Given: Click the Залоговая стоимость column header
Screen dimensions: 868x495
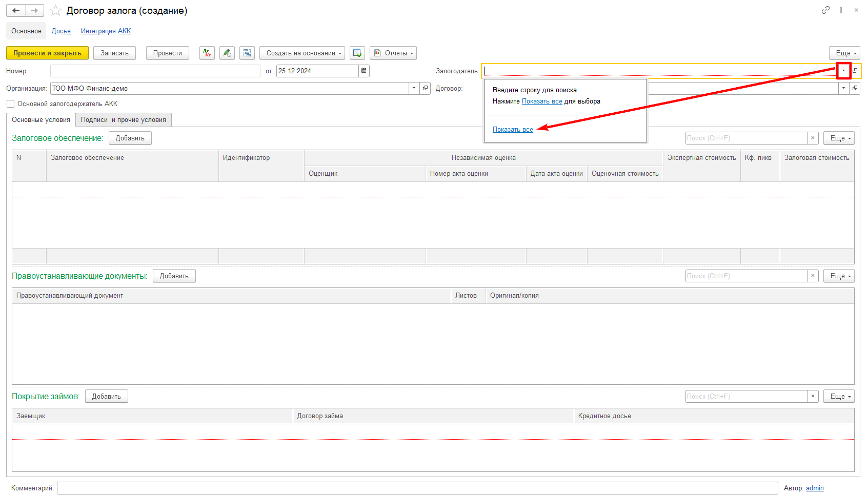Looking at the screenshot, I should [x=817, y=166].
